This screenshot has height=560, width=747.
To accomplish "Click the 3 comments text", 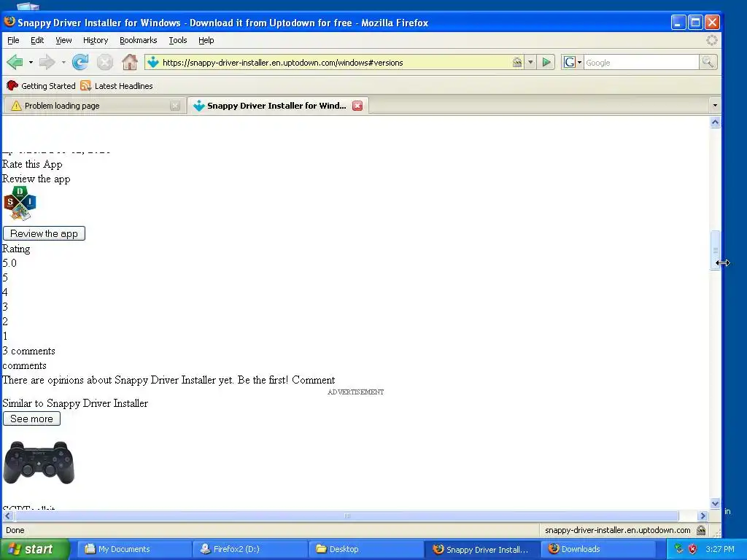I will point(28,351).
